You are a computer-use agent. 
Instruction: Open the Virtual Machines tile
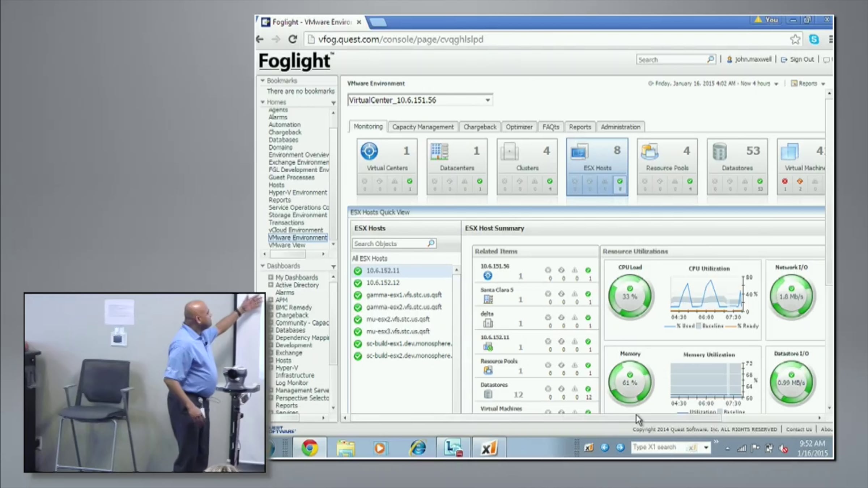click(x=801, y=167)
